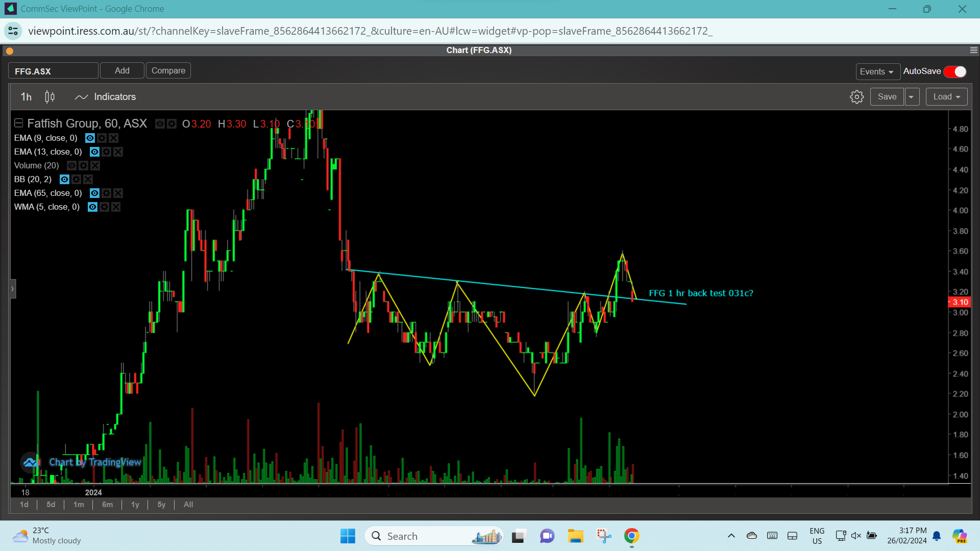Open Indicators menu

click(105, 97)
